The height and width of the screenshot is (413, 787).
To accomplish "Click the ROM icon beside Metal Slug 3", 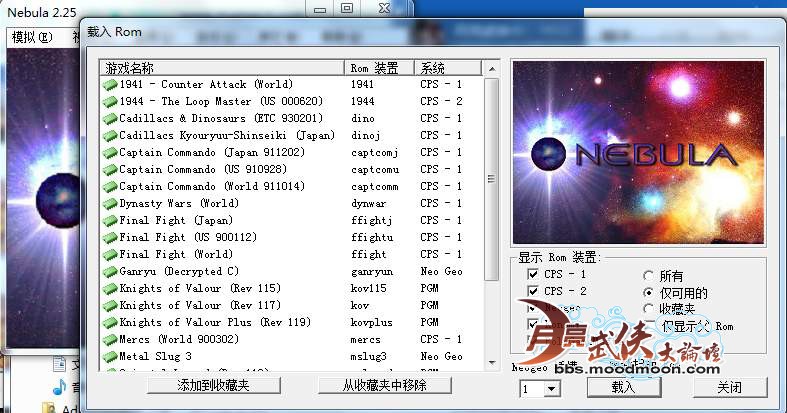I will tap(110, 357).
